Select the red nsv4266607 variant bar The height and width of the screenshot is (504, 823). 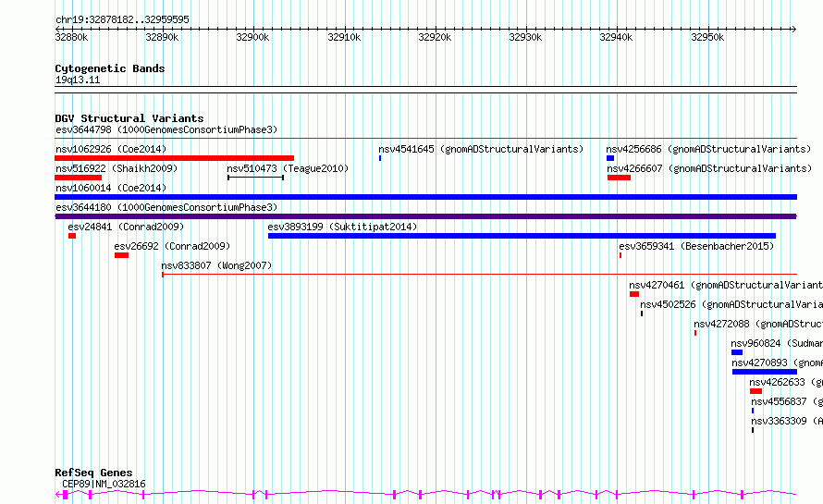pos(619,178)
